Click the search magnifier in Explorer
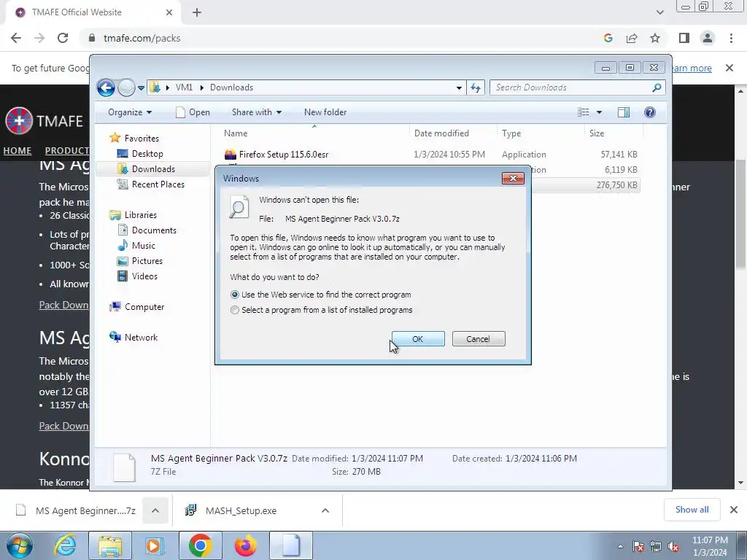747x560 pixels. (x=657, y=87)
